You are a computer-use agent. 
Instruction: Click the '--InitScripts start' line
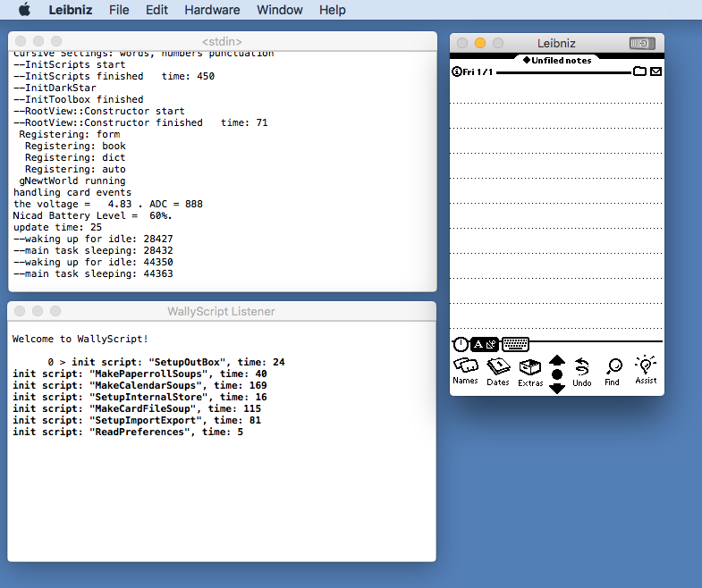pos(70,64)
